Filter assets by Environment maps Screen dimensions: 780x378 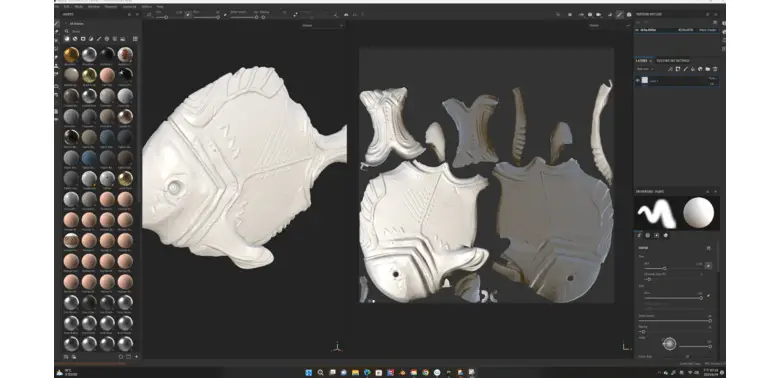122,38
